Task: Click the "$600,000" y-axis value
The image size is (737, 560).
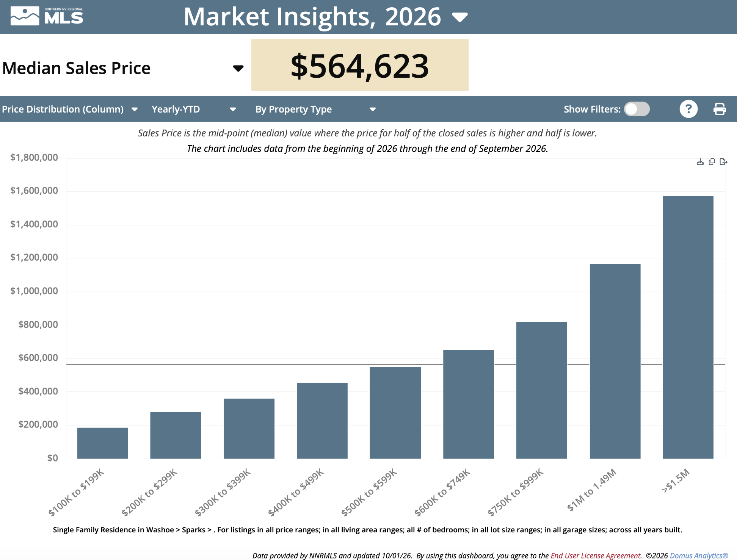Action: [x=38, y=357]
